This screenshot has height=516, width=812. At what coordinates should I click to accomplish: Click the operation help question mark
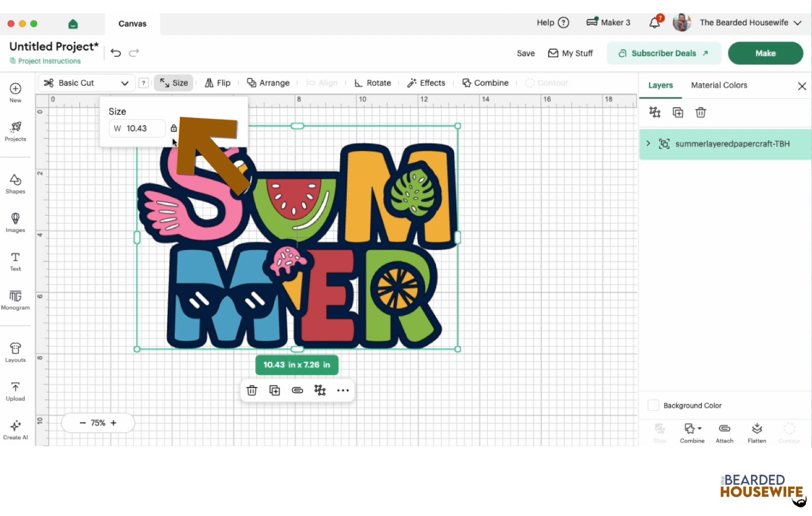144,83
